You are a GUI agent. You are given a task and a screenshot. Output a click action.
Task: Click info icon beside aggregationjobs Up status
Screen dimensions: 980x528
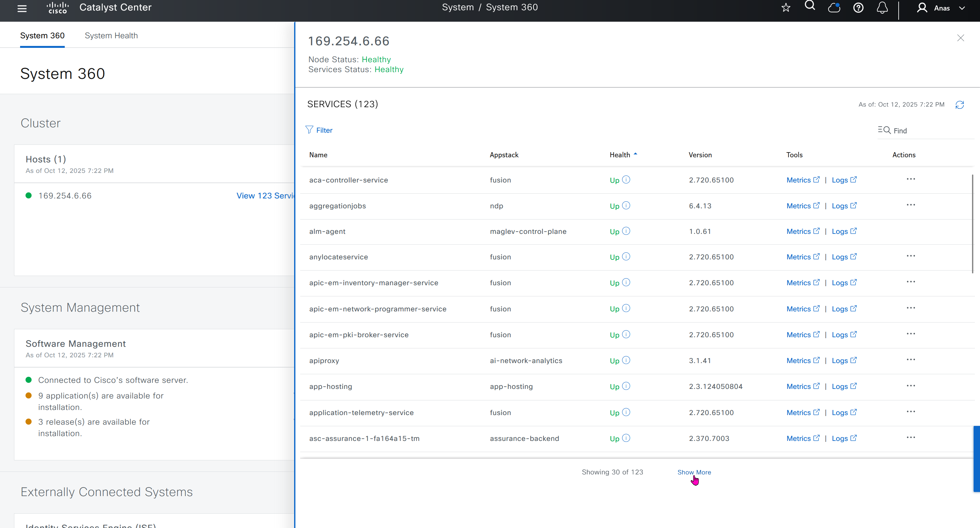point(626,205)
